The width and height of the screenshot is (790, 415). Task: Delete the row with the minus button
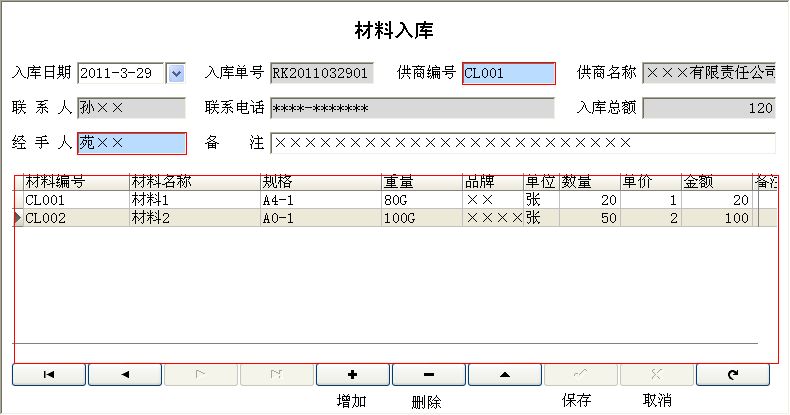(x=429, y=375)
